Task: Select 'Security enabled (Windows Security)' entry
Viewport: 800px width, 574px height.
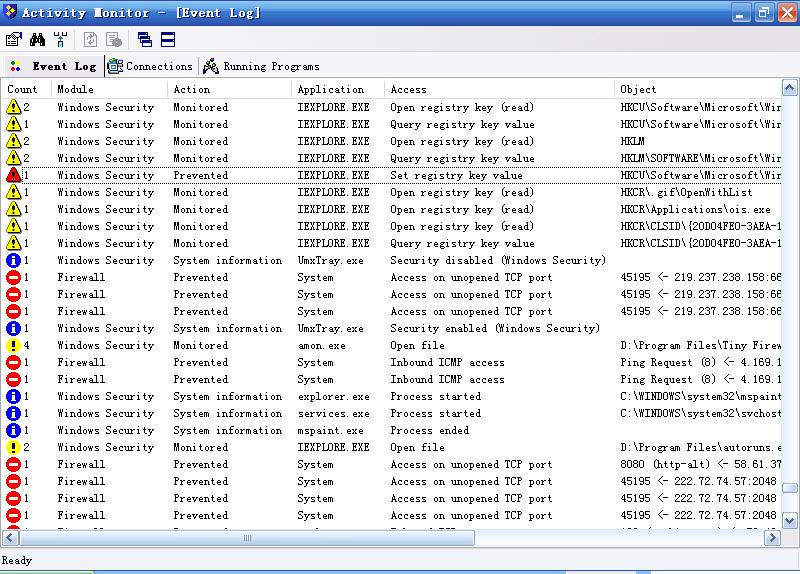Action: [x=495, y=329]
